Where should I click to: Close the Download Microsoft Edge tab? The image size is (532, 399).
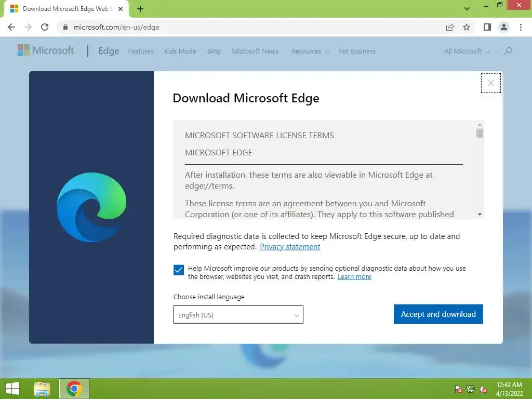[121, 9]
